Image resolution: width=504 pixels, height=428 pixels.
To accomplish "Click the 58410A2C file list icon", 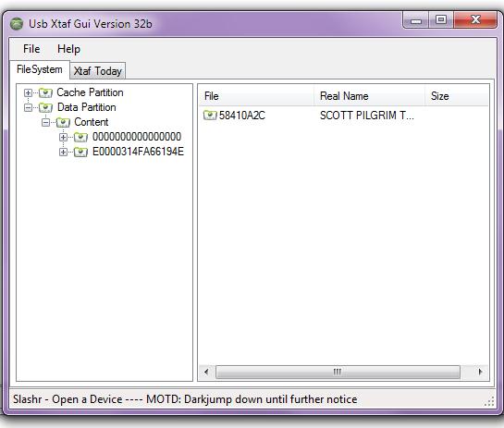I will (x=210, y=115).
